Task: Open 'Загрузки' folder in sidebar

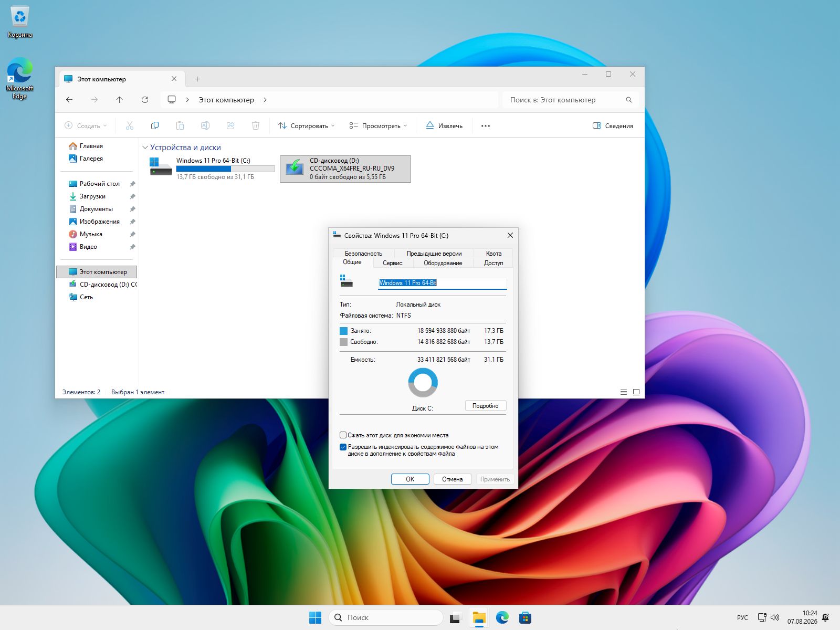Action: coord(92,196)
